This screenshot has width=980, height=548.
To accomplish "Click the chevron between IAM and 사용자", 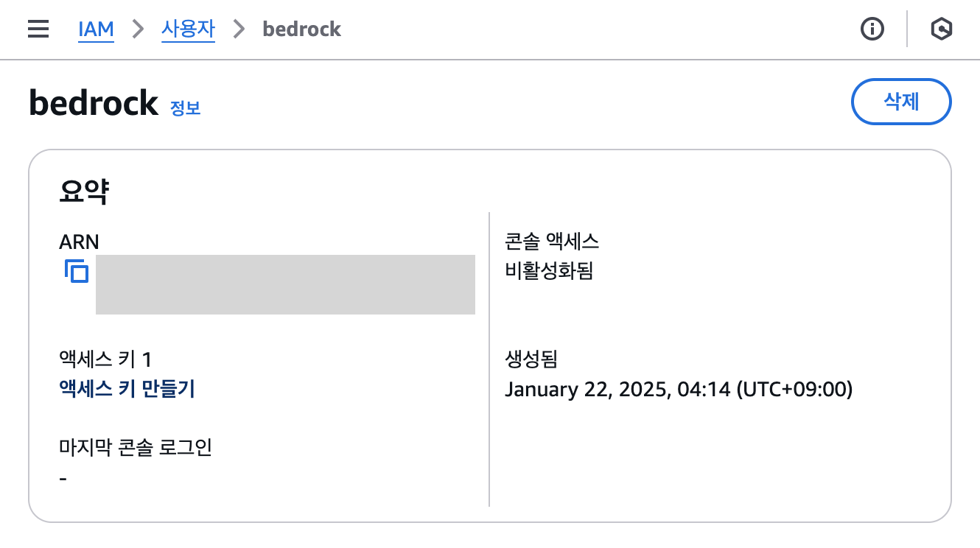I will (x=138, y=29).
